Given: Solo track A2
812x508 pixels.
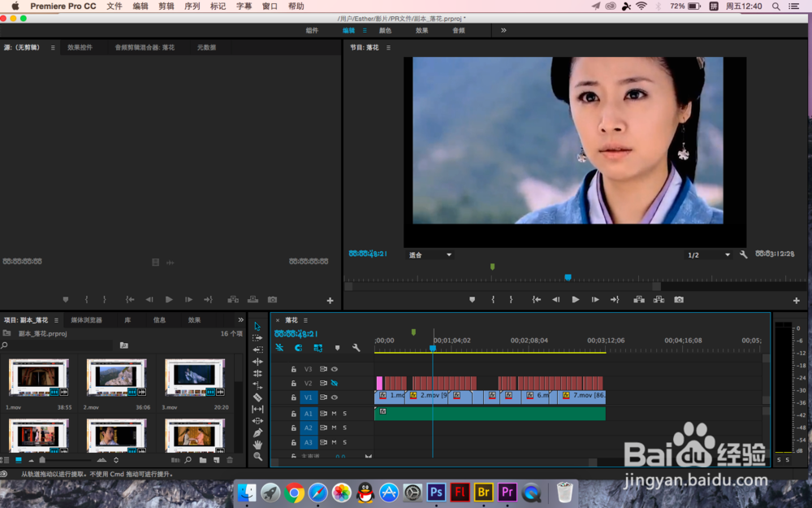Looking at the screenshot, I should [x=345, y=428].
